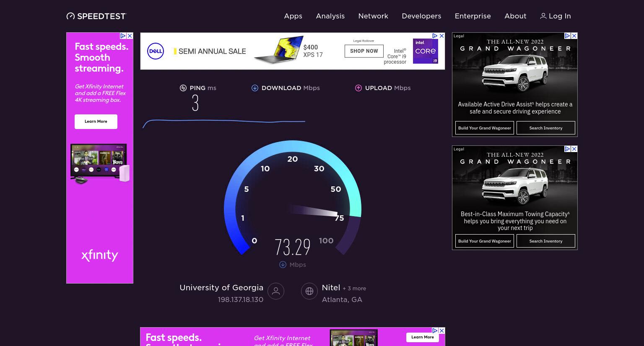Screen dimensions: 644x346
Task: Click Shop Now in Dell ad
Action: (x=364, y=51)
